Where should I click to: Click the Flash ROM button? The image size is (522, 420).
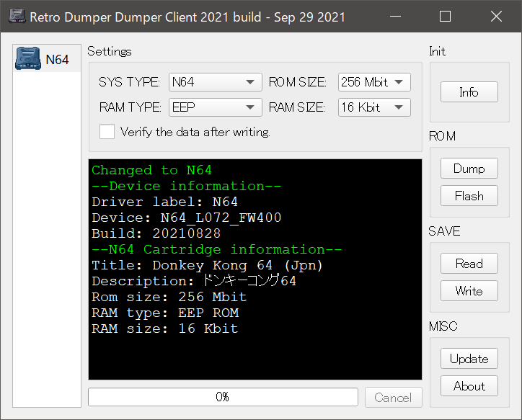[x=469, y=195]
